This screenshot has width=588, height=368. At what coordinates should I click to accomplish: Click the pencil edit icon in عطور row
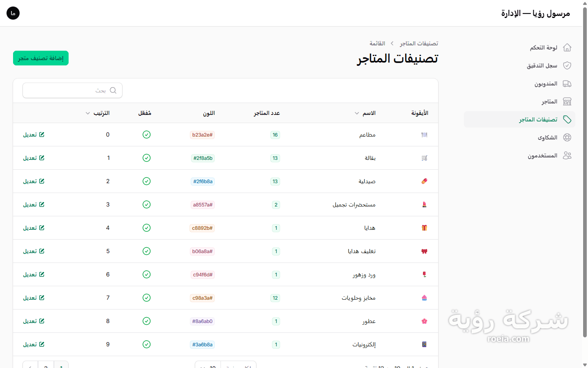coord(42,321)
